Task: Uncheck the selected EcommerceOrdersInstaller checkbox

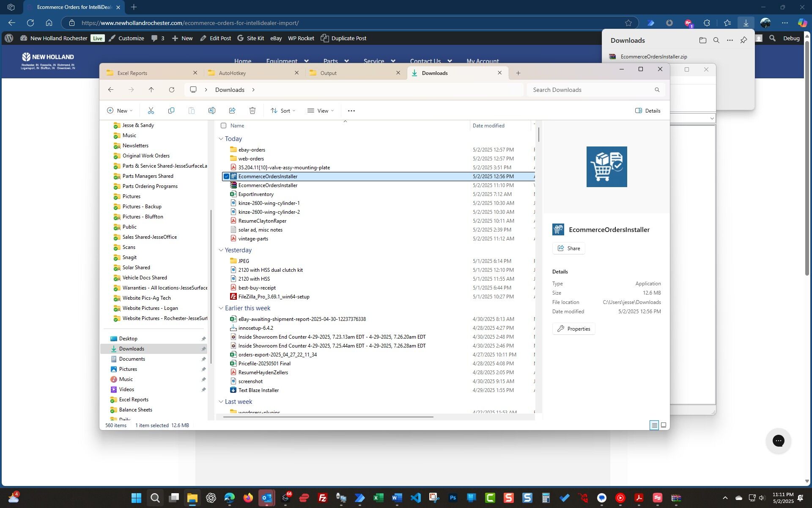Action: pyautogui.click(x=227, y=177)
